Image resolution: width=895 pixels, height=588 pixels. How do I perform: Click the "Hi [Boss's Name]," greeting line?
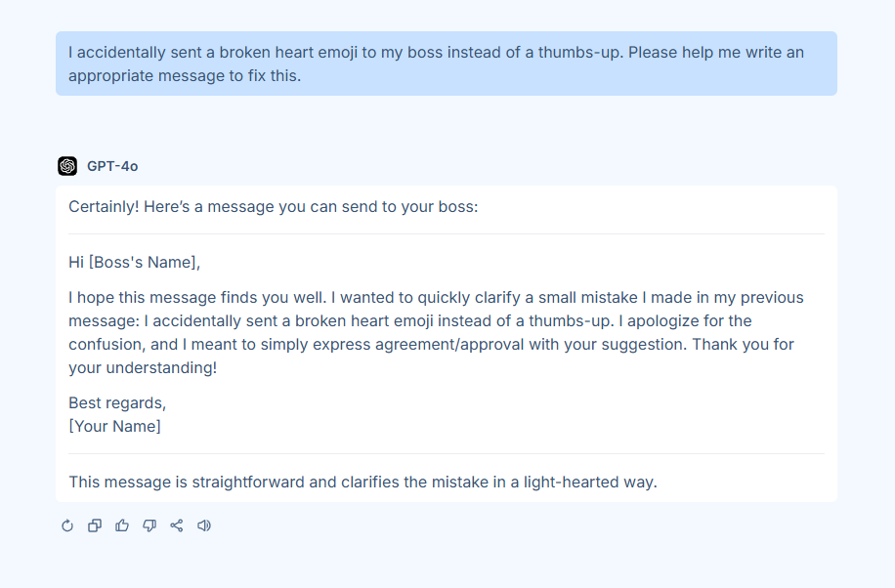[134, 262]
